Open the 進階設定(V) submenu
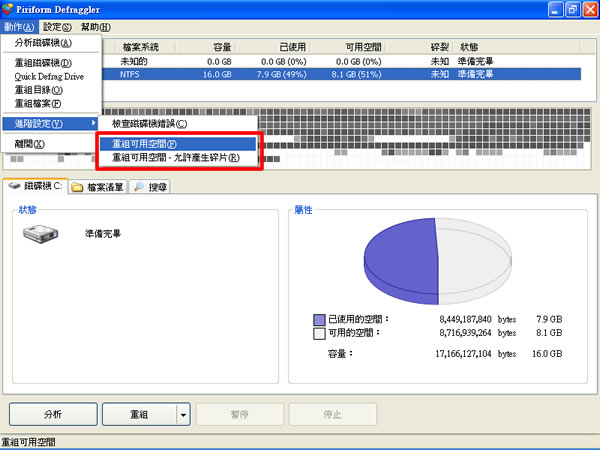The image size is (600, 450). click(50, 124)
